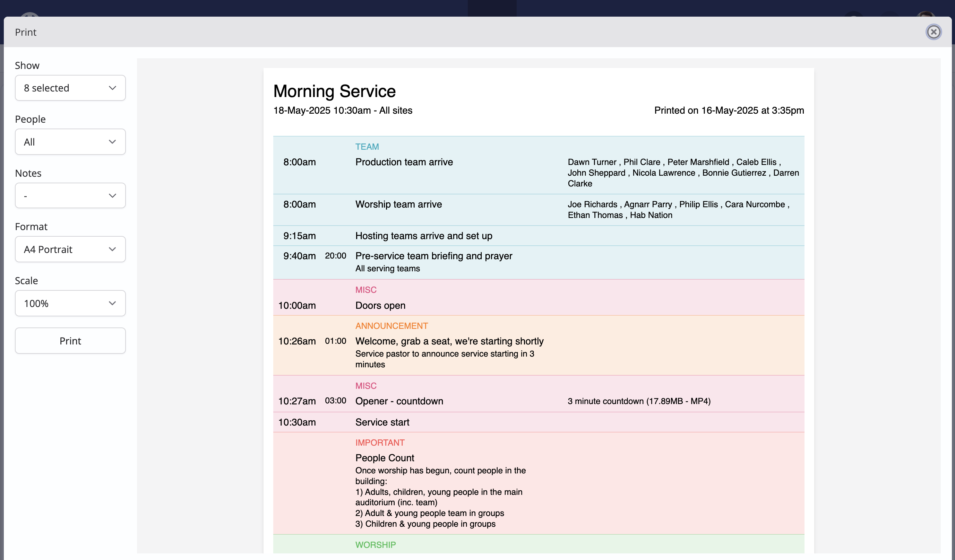This screenshot has height=560, width=955.
Task: Click the Production team people list starting Dawn Turner
Action: tap(683, 173)
